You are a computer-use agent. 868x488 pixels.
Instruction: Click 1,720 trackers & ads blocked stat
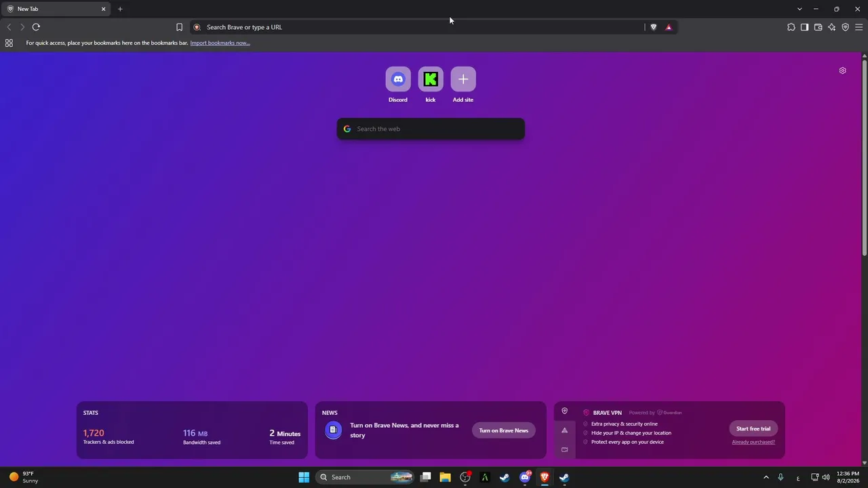click(108, 436)
